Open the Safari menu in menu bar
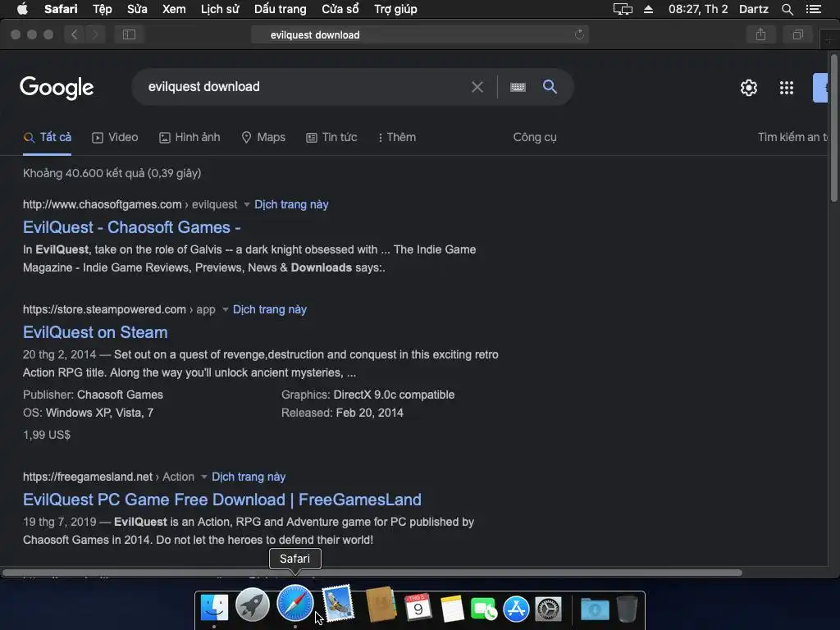Screen dimensions: 840x630 (x=61, y=9)
